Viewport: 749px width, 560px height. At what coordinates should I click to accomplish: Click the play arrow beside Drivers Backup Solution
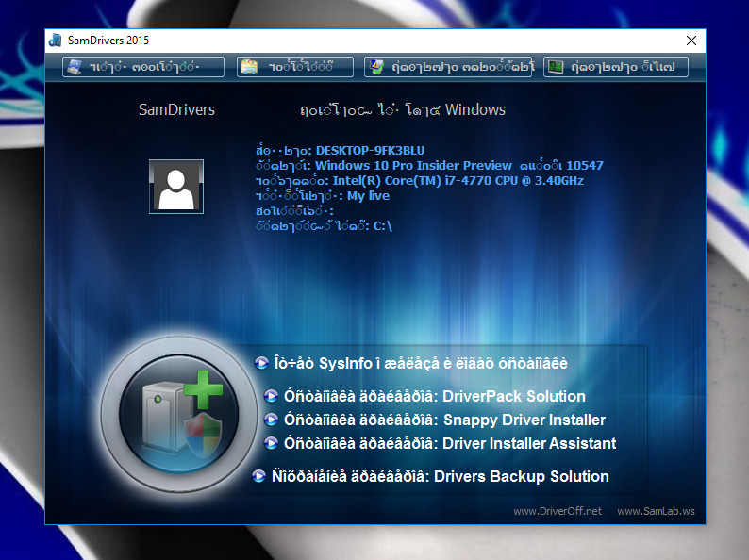coord(258,476)
